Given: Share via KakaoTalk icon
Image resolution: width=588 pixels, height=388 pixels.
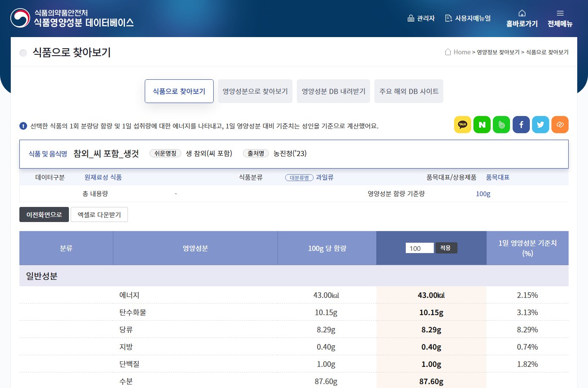Looking at the screenshot, I should click(463, 125).
